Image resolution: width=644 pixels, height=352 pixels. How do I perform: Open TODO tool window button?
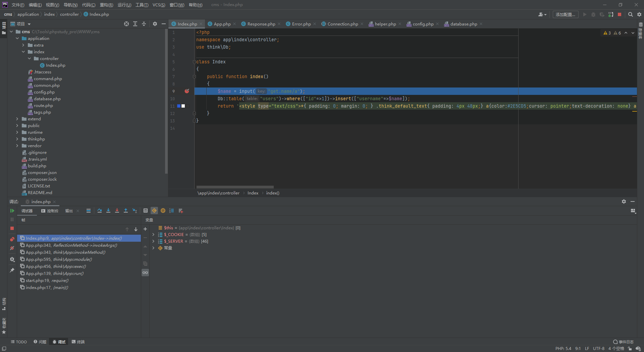coord(19,342)
